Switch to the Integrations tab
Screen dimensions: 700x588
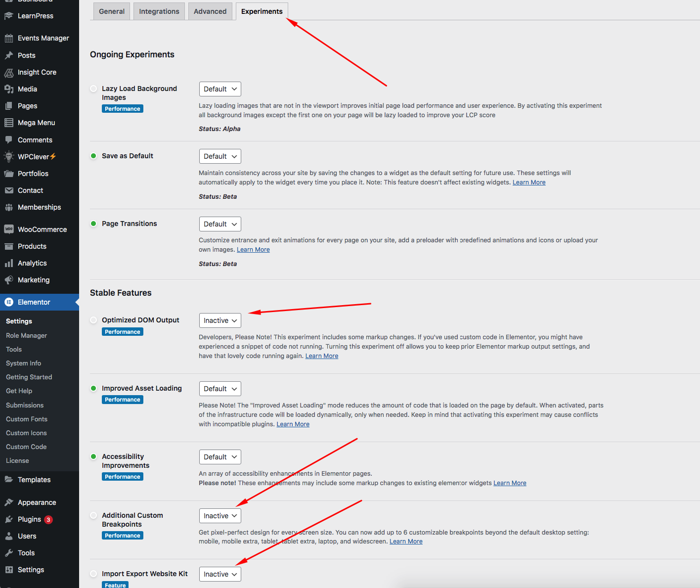(159, 11)
